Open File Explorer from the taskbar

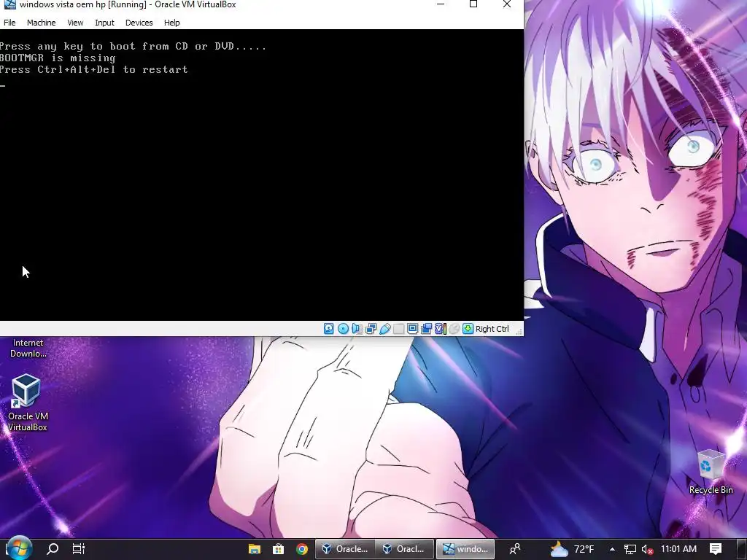click(255, 549)
